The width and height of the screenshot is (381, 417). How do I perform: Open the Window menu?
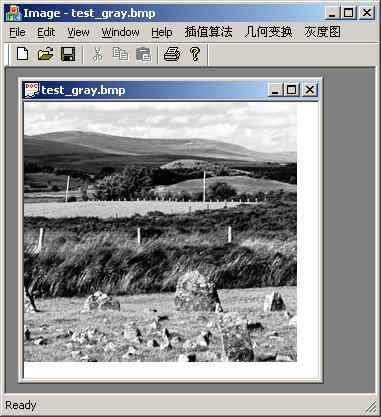coord(120,32)
